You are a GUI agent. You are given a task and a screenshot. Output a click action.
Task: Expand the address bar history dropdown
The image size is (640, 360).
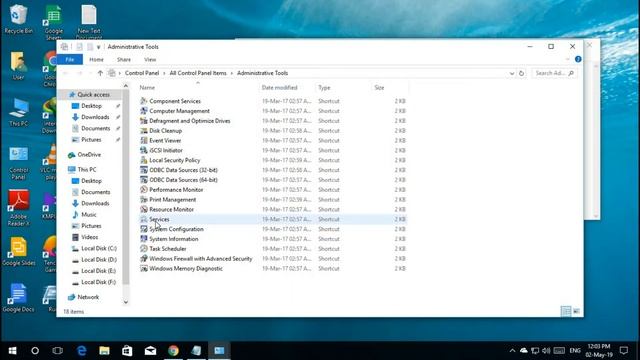(x=511, y=73)
